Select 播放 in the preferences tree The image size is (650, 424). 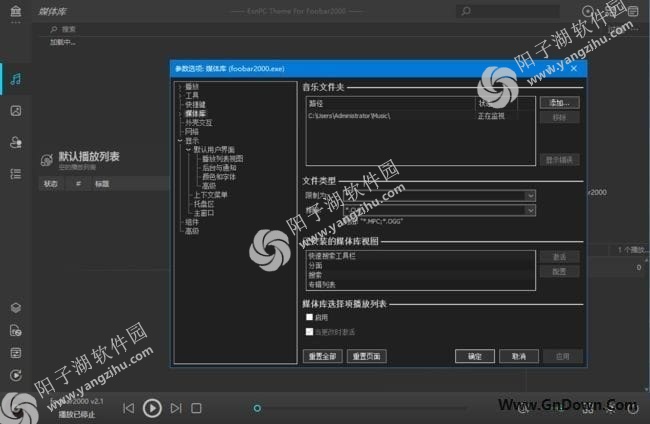tap(192, 87)
